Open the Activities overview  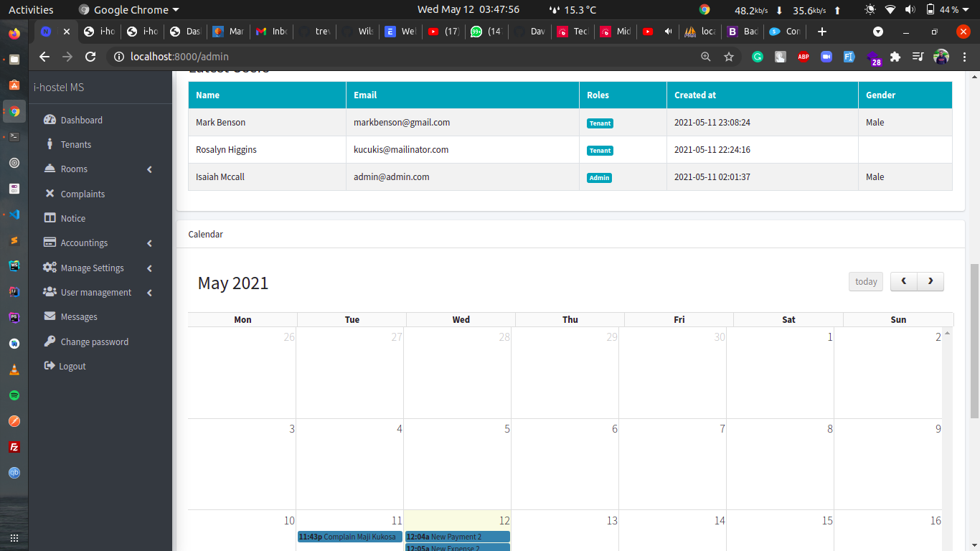(x=31, y=10)
